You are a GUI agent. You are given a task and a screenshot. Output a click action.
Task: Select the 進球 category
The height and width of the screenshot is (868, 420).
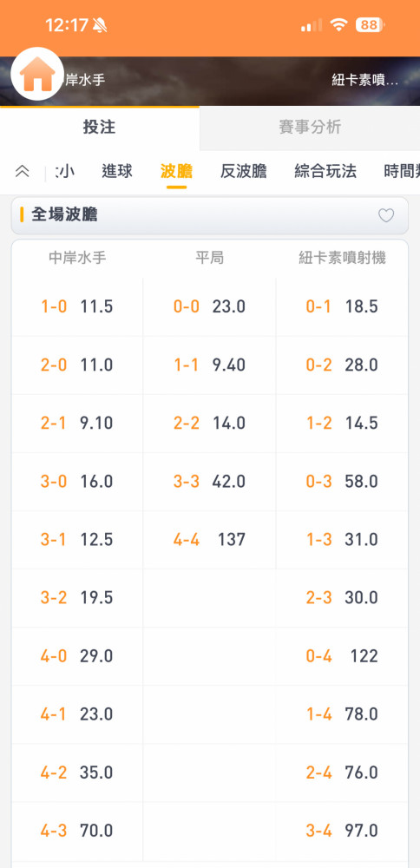pyautogui.click(x=117, y=172)
